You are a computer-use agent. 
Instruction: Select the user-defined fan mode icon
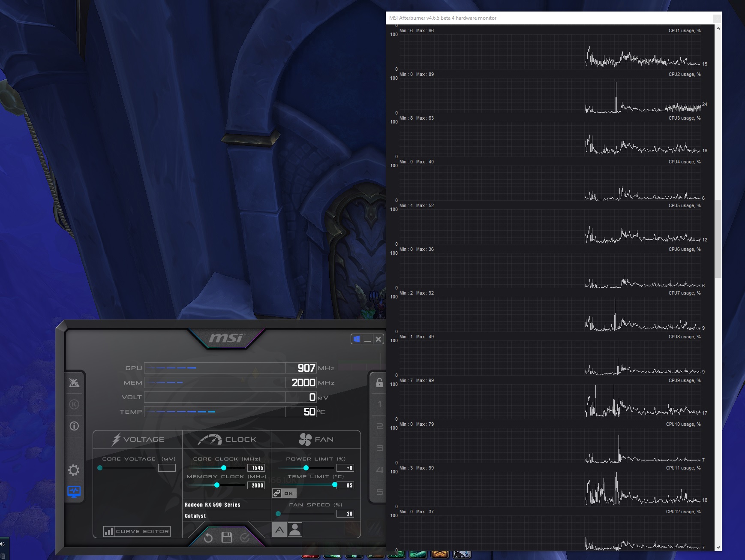(295, 530)
